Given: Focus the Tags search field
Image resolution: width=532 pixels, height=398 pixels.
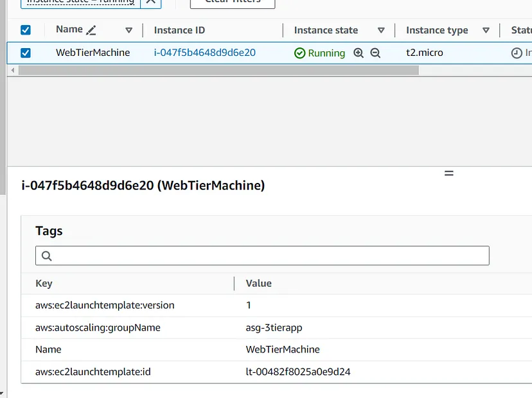Looking at the screenshot, I should (x=262, y=255).
